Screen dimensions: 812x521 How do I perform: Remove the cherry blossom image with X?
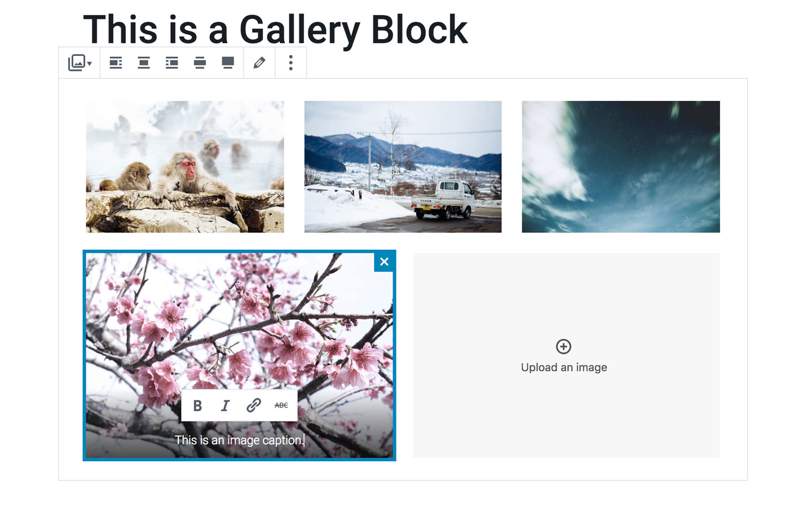[384, 262]
